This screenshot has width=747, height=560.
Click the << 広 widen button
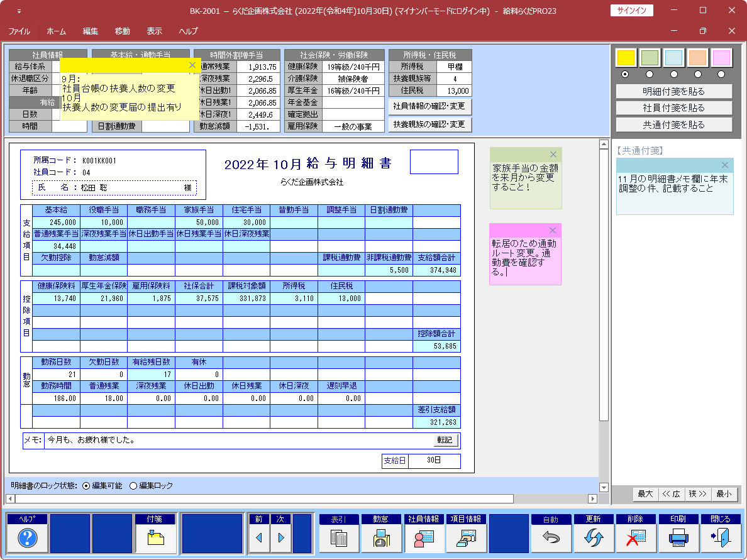[672, 494]
